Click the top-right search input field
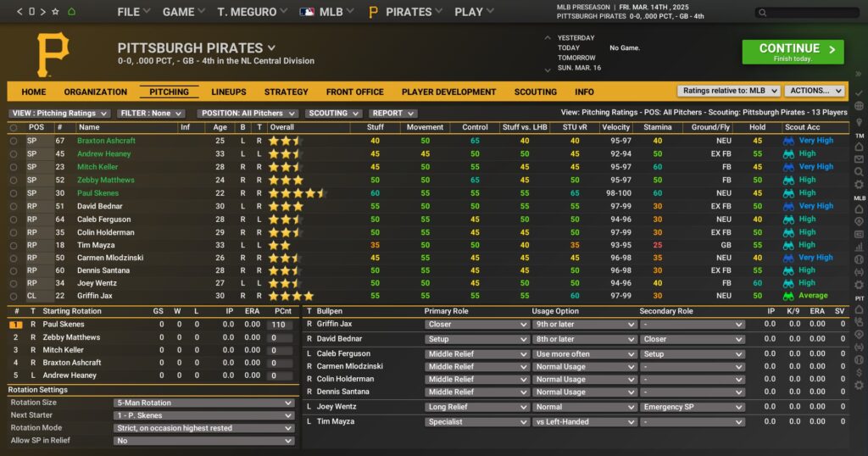Viewport: 868px width, 456px height. [x=807, y=12]
